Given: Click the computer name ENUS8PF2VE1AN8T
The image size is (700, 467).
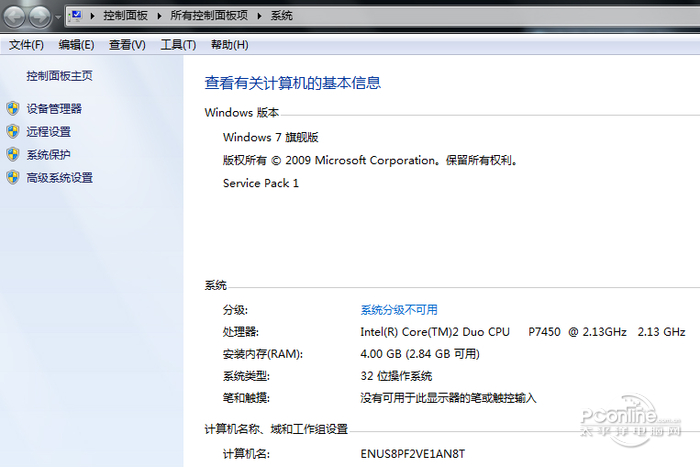Looking at the screenshot, I should pos(412,454).
